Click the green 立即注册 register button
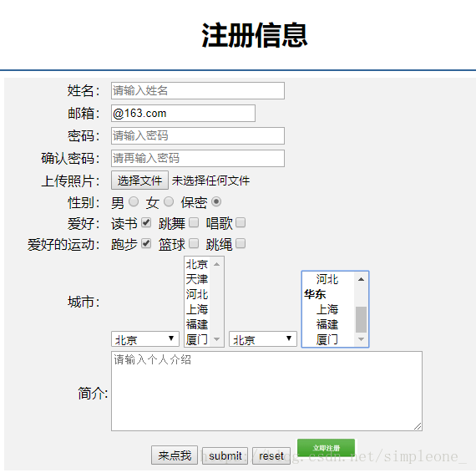The width and height of the screenshot is (476, 473). pyautogui.click(x=326, y=448)
